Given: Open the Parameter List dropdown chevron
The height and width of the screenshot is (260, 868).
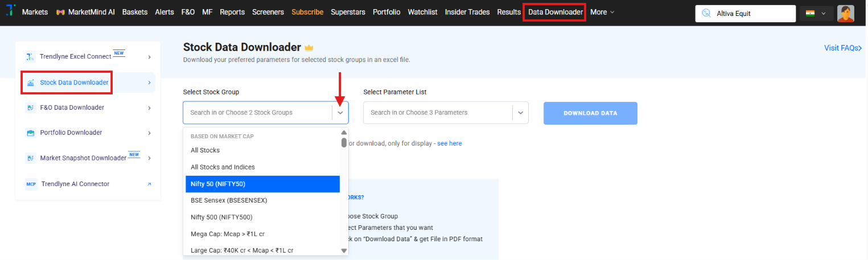Looking at the screenshot, I should pos(520,113).
